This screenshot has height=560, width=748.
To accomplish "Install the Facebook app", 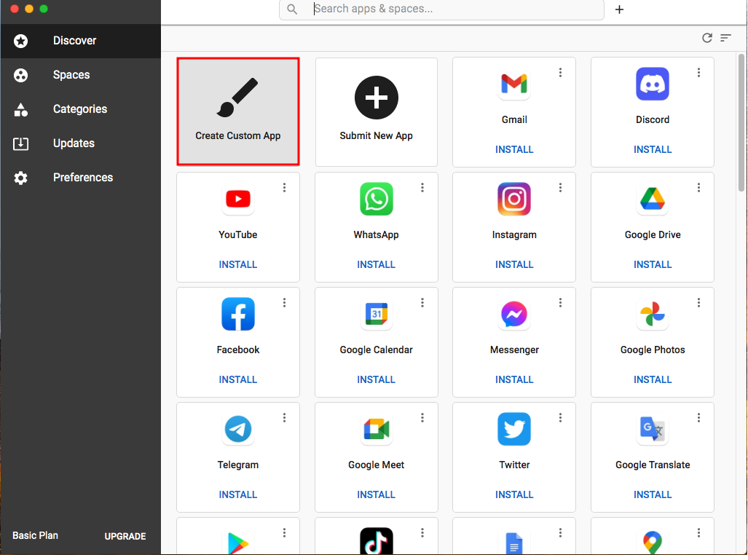I will (237, 379).
